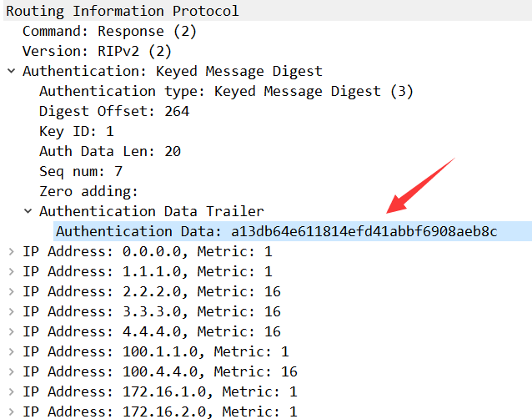Click the Authentication type field row
The image size is (532, 419).
225,91
